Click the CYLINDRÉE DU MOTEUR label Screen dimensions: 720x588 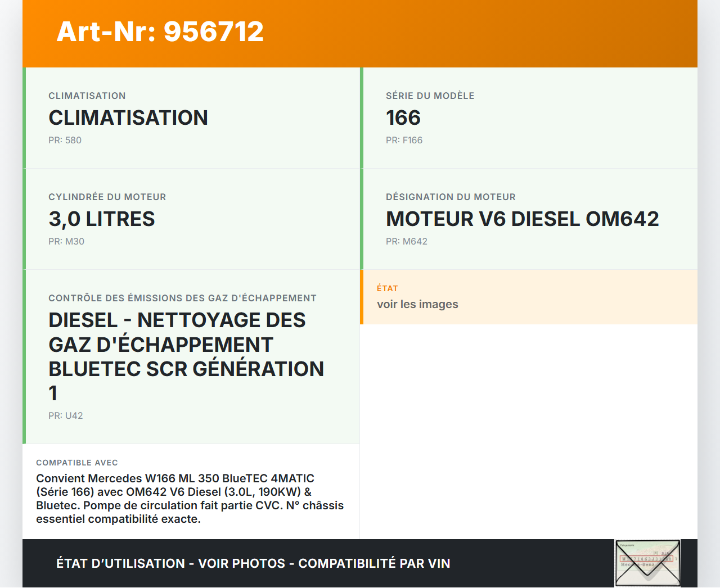[x=107, y=197]
